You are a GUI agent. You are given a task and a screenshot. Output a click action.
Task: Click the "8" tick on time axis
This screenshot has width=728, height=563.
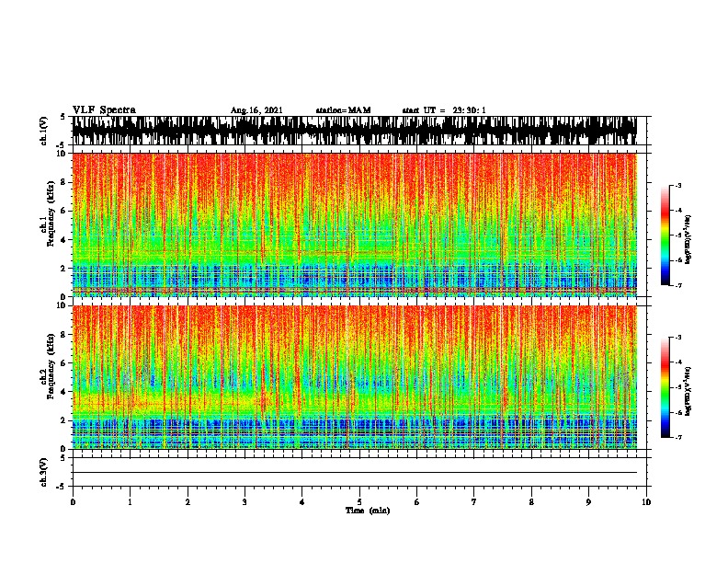click(x=531, y=502)
